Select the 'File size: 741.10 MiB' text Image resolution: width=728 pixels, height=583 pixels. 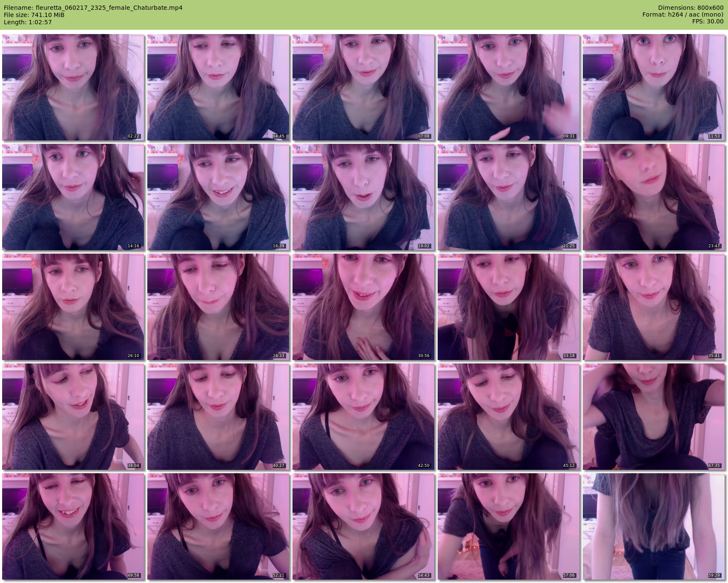[34, 15]
